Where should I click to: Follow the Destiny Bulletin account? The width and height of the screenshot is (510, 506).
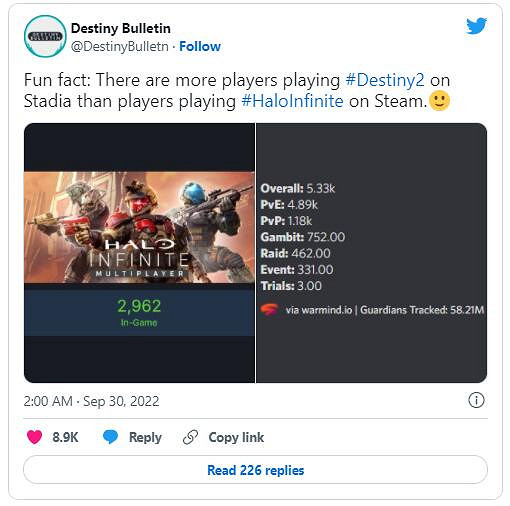200,46
